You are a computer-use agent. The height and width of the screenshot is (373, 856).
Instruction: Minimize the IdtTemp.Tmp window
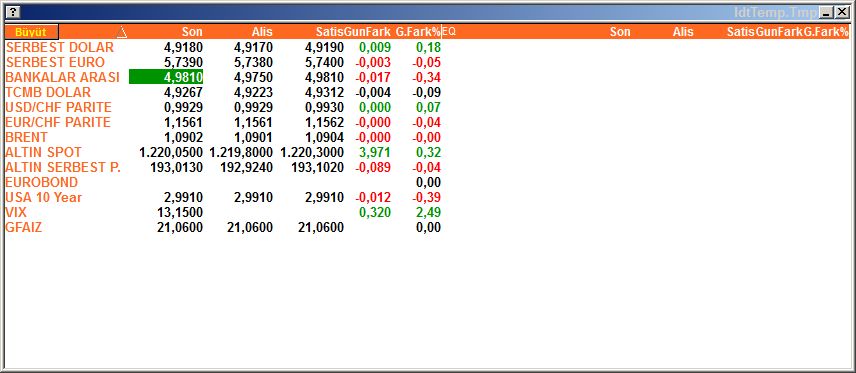tap(827, 12)
